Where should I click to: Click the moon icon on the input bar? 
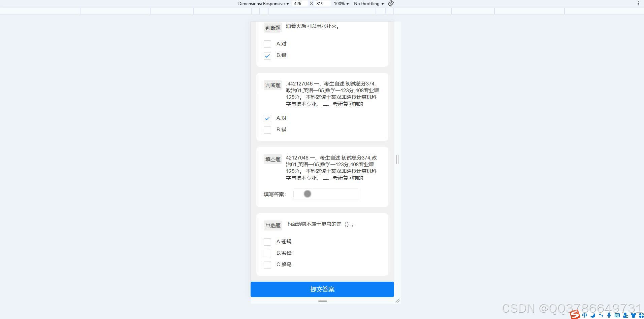(593, 315)
